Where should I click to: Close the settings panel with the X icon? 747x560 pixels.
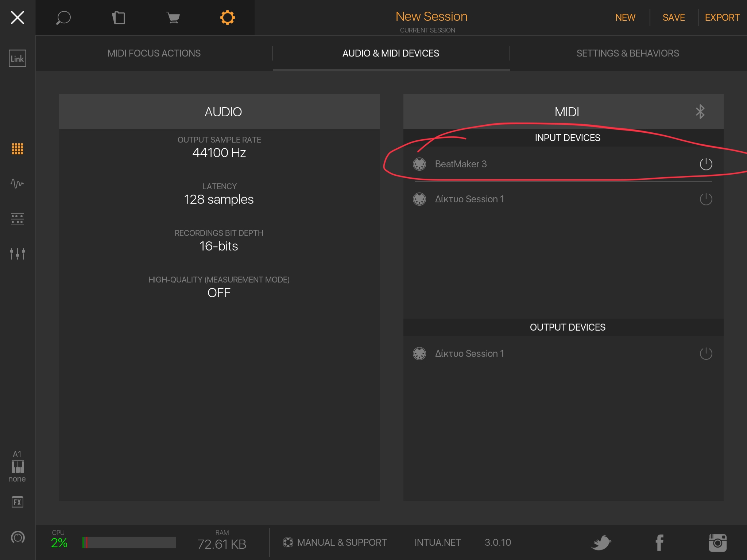pyautogui.click(x=18, y=17)
